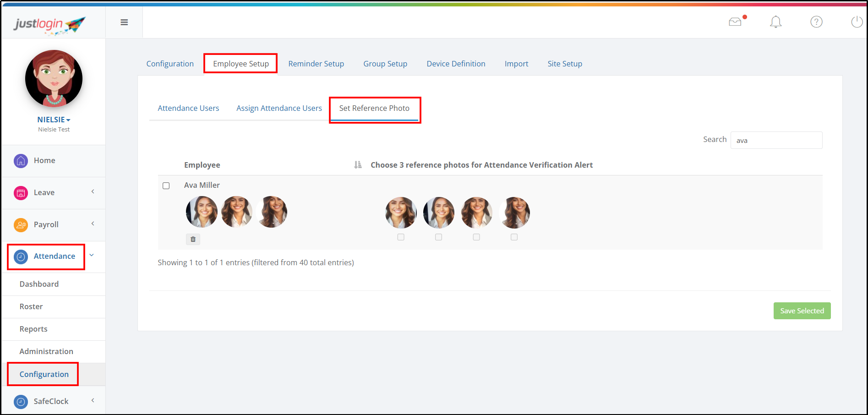Image resolution: width=868 pixels, height=415 pixels.
Task: Open the Site Setup tab
Action: coord(565,64)
